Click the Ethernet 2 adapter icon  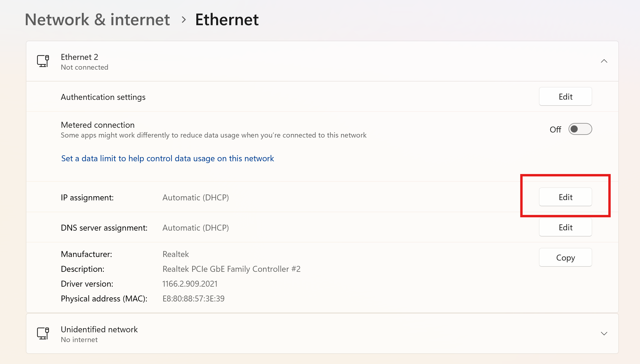[x=43, y=61]
